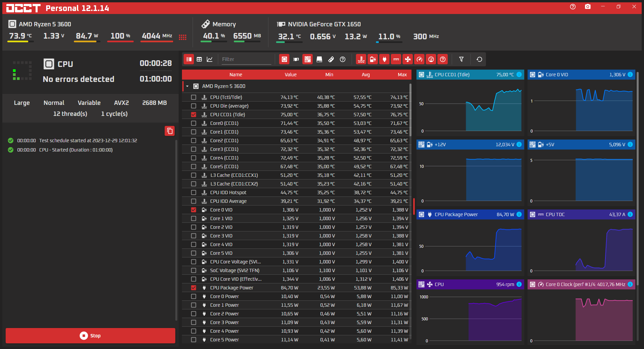Switch to the graph-only view icon
This screenshot has height=349, width=644.
coord(210,59)
